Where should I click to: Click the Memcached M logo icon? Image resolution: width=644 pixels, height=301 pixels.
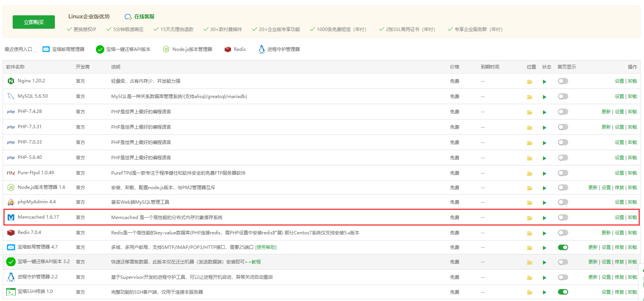point(11,217)
